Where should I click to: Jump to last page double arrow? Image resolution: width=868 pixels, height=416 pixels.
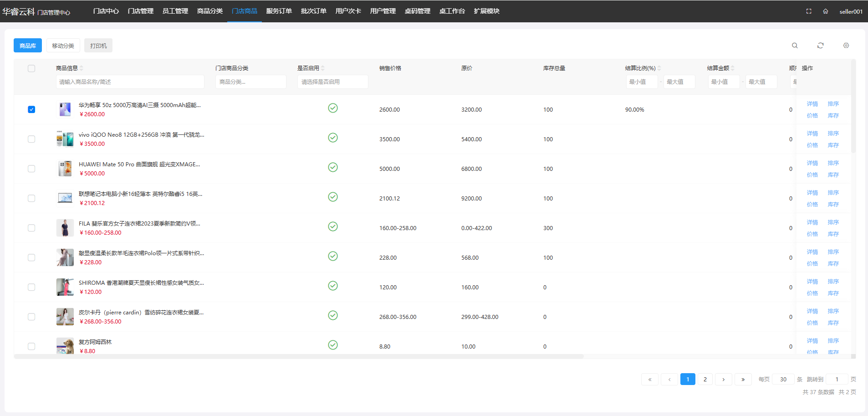point(743,379)
